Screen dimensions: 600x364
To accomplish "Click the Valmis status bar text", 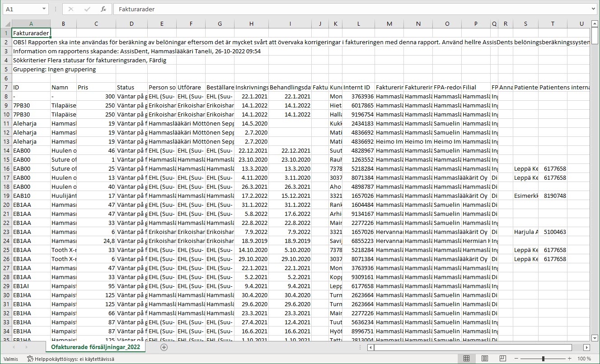I will pyautogui.click(x=11, y=359).
